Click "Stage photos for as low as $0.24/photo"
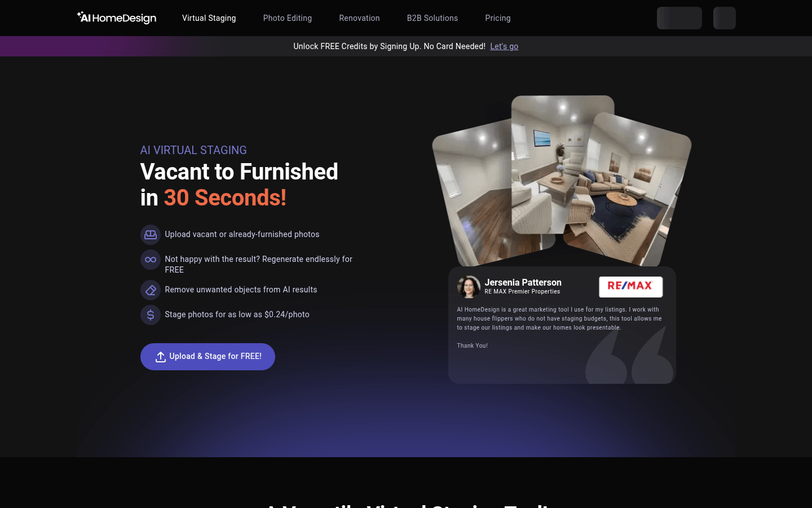Image resolution: width=812 pixels, height=508 pixels. [x=237, y=314]
